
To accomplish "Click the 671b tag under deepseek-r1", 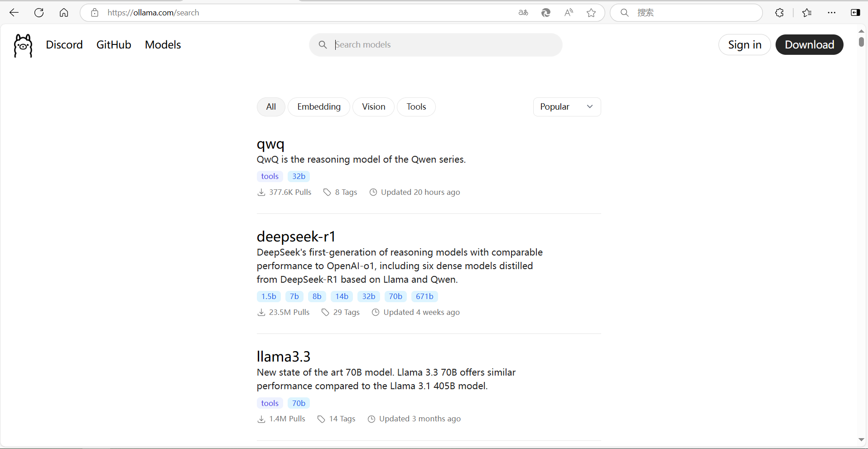I will point(424,296).
